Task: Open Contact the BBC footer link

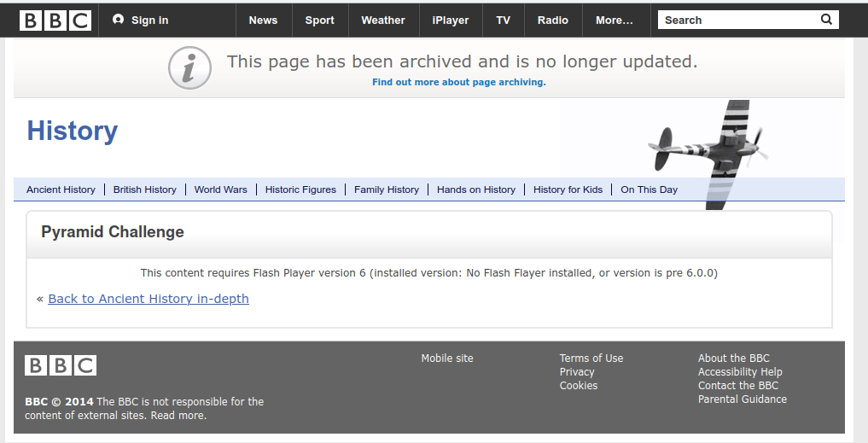Action: click(x=738, y=386)
